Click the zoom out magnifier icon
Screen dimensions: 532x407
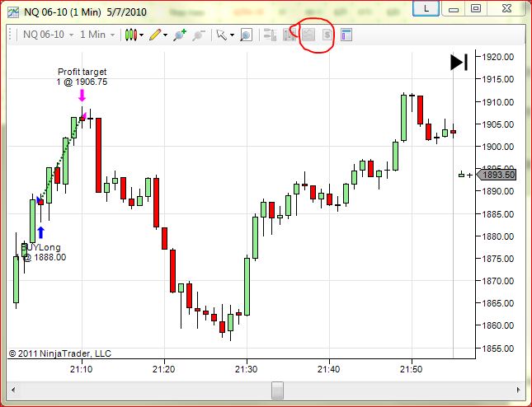pos(199,35)
